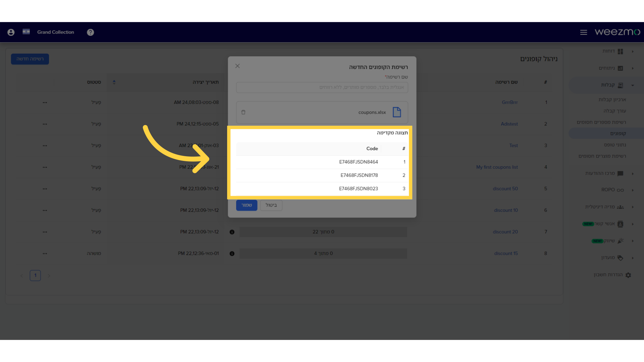Open the דוחות reports dashboard icon
Image resolution: width=644 pixels, height=362 pixels.
pyautogui.click(x=621, y=51)
